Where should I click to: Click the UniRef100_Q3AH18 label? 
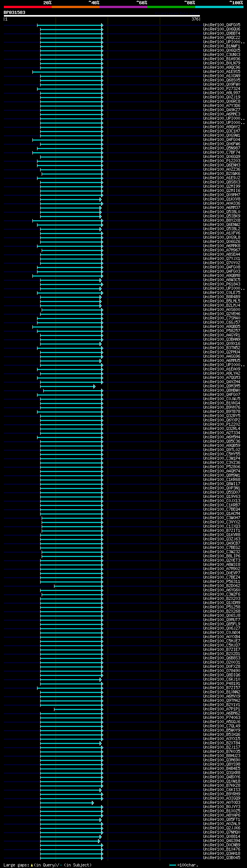pyautogui.click(x=222, y=853)
